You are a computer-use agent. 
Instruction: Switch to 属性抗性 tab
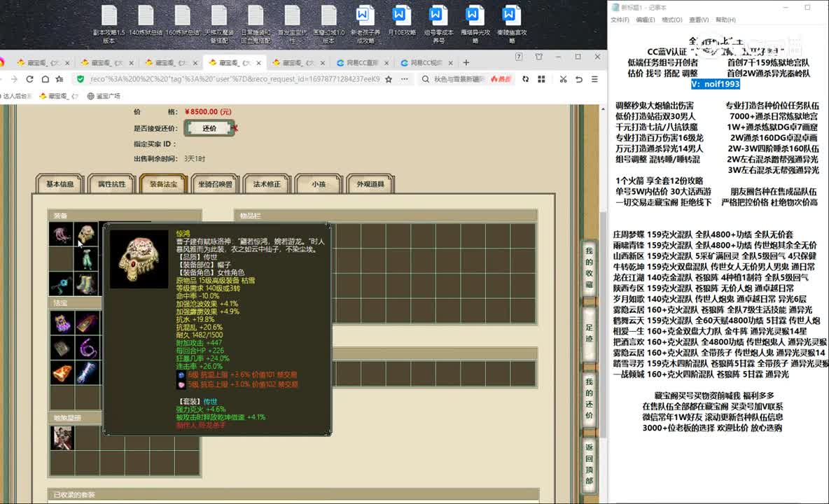(x=111, y=184)
